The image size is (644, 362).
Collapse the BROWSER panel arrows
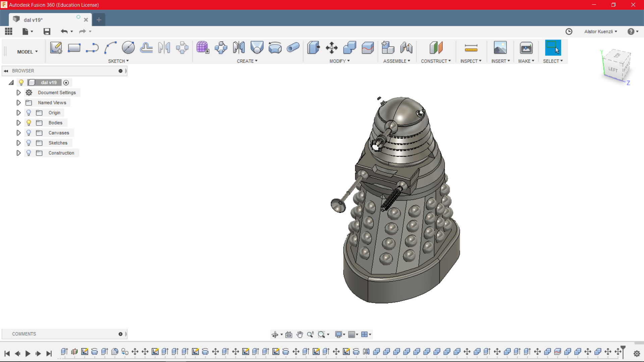tap(6, 71)
